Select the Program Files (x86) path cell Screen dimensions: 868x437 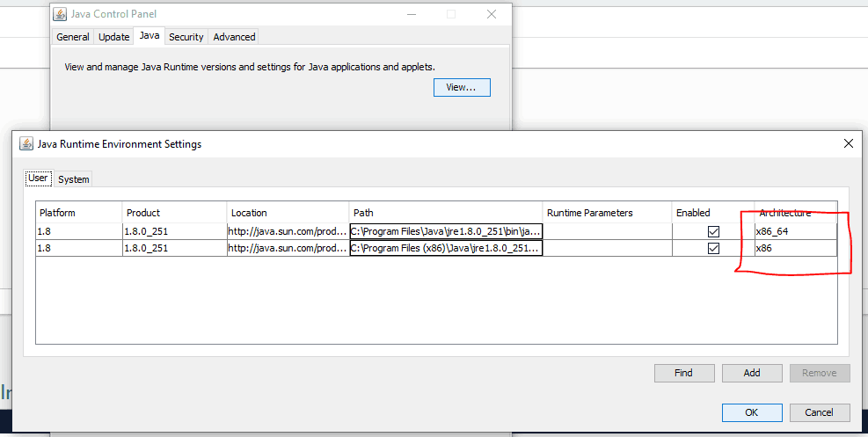click(446, 248)
